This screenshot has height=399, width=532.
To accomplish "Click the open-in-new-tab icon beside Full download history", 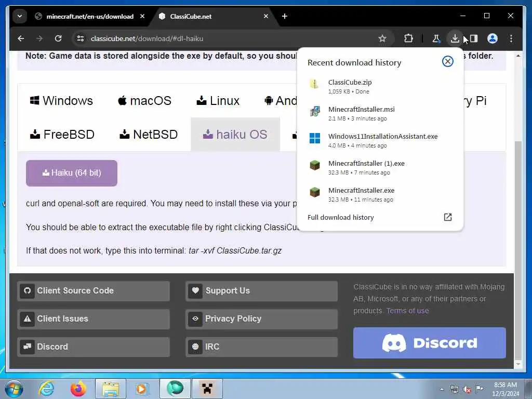I will click(448, 217).
